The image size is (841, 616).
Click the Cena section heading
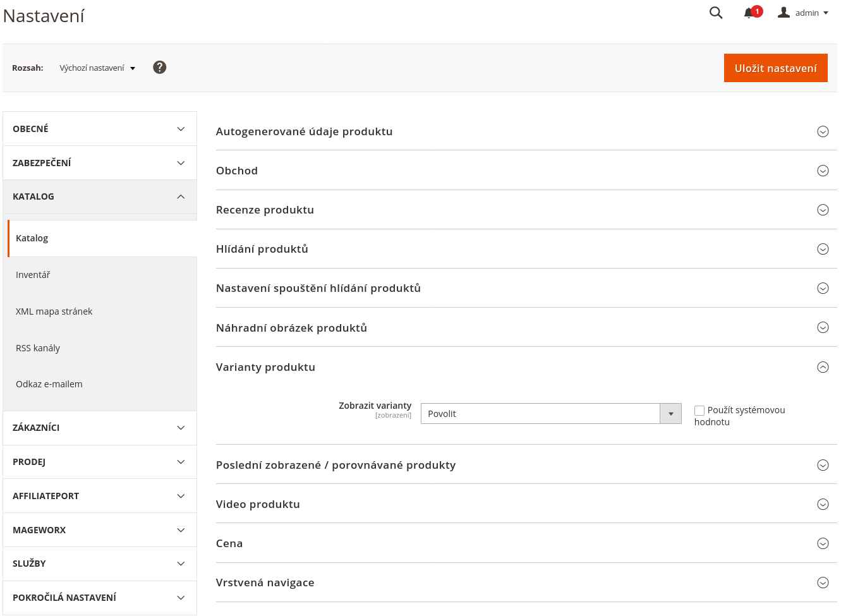[229, 543]
